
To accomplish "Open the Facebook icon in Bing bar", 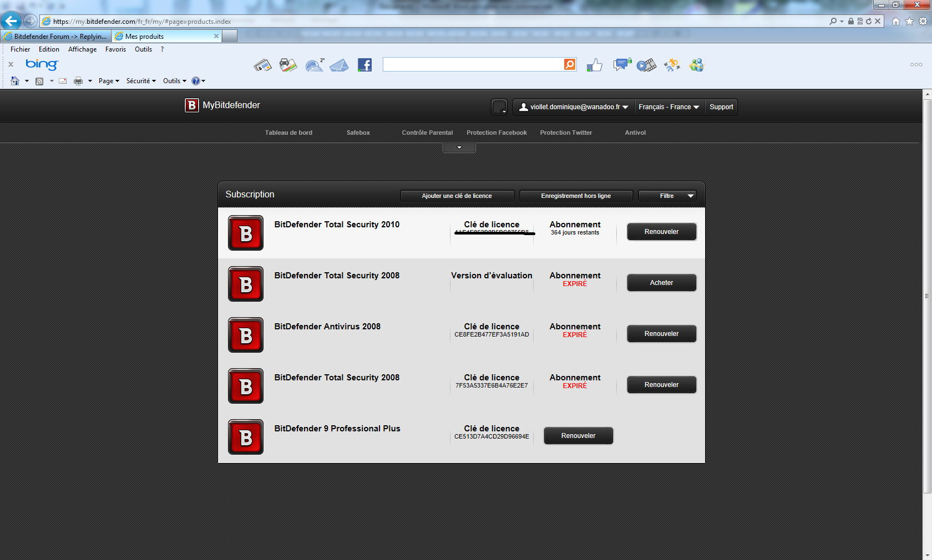I will click(x=364, y=65).
